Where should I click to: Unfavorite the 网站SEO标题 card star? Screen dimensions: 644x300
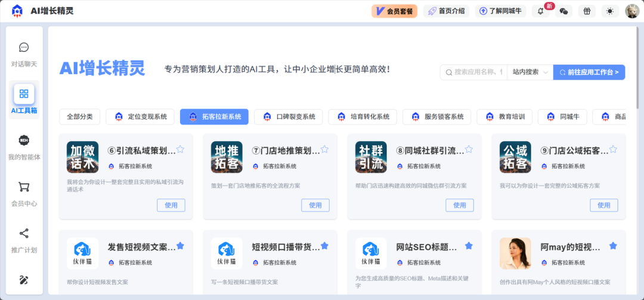(x=469, y=246)
